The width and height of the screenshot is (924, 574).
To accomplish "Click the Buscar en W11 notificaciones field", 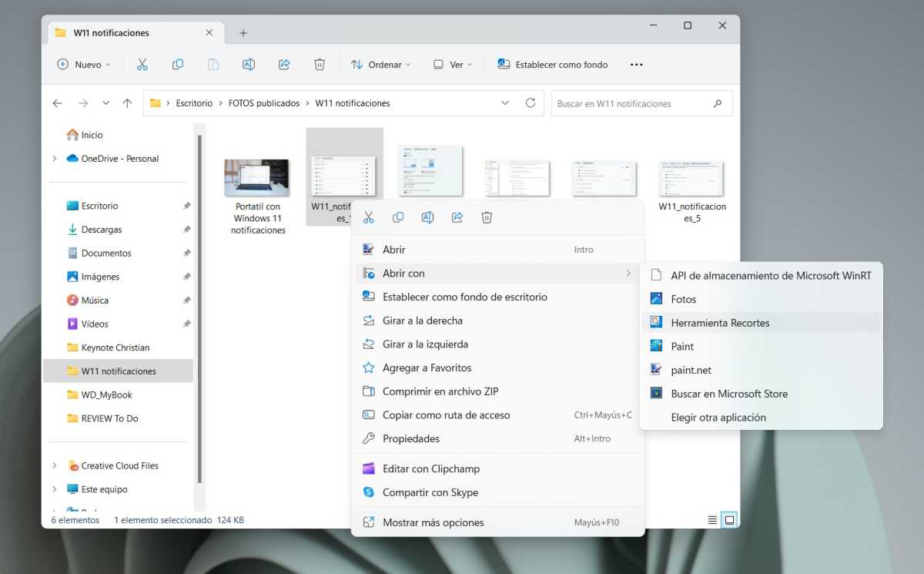I will tap(641, 103).
